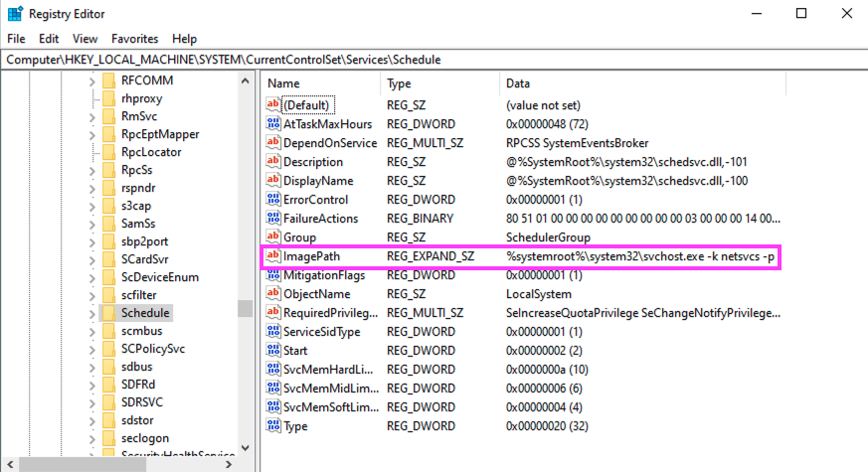The height and width of the screenshot is (472, 868).
Task: Click tree scrollbar up arrow
Action: tap(246, 80)
